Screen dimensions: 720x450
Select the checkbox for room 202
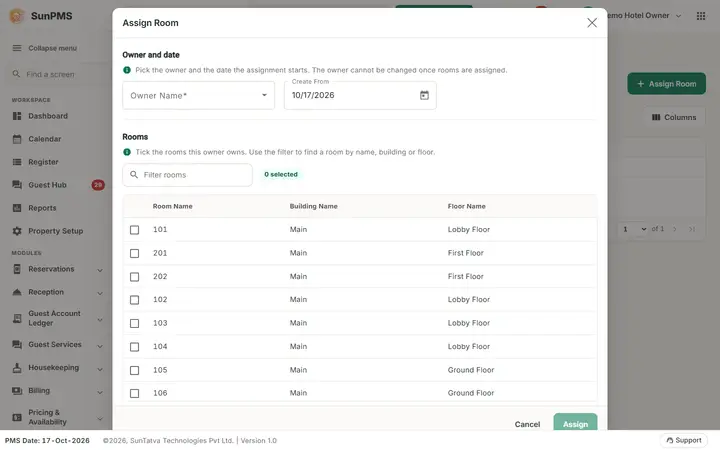[x=135, y=277]
